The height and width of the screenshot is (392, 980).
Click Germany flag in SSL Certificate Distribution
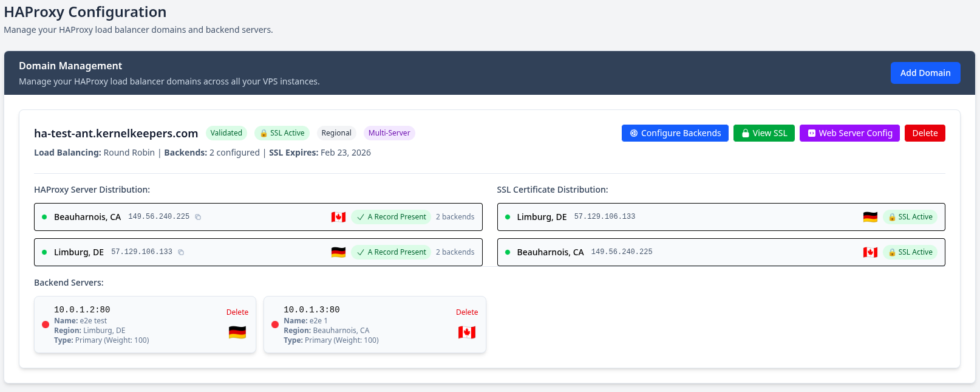click(x=870, y=217)
